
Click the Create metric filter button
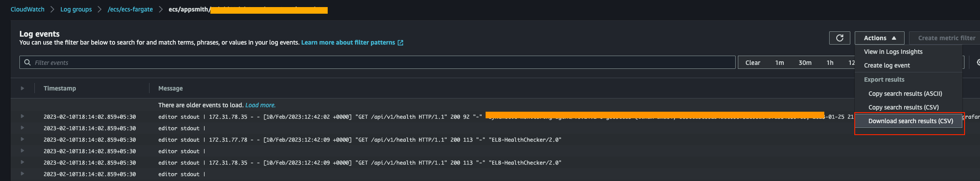(946, 38)
